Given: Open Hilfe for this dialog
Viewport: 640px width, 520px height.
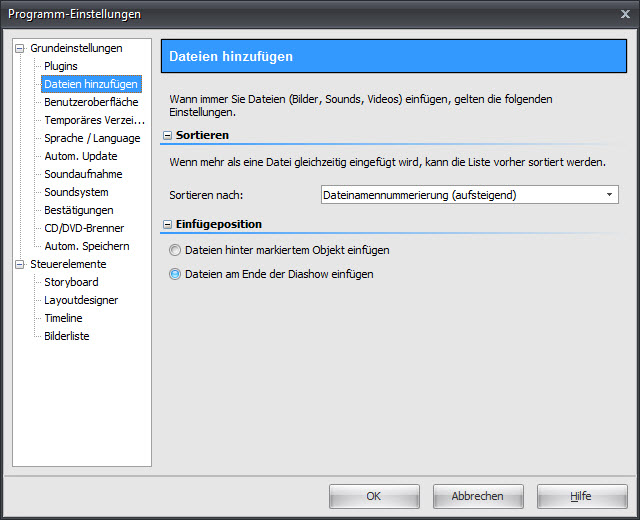Looking at the screenshot, I should [581, 496].
